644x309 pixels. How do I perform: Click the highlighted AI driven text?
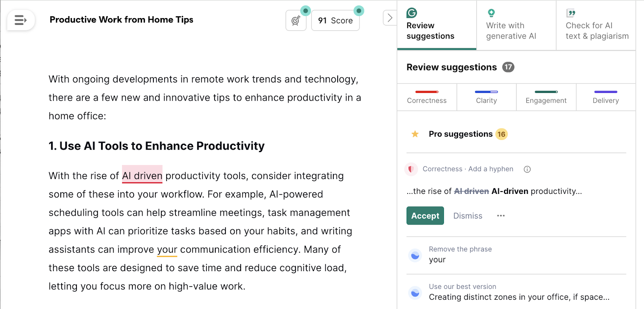pos(142,176)
